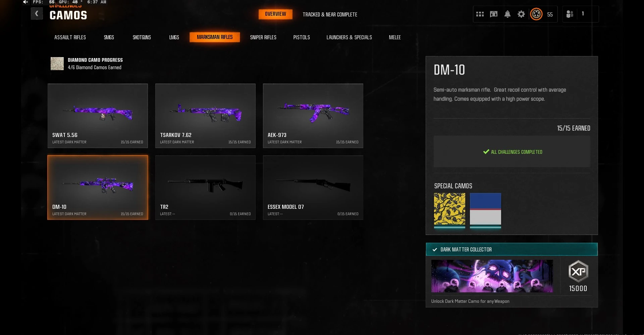Open the Assault Rifles category tab
This screenshot has width=644, height=335.
(x=70, y=37)
